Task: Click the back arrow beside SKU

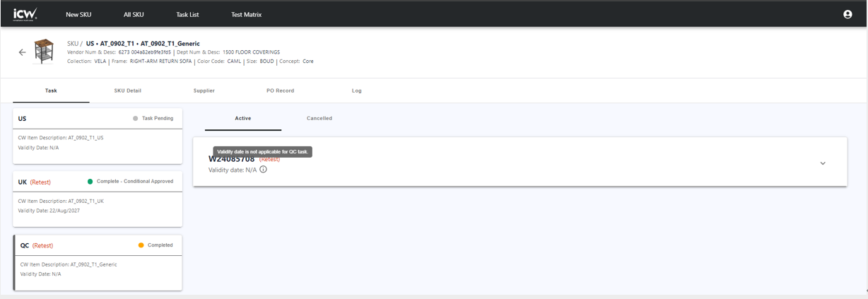Action: coord(22,52)
